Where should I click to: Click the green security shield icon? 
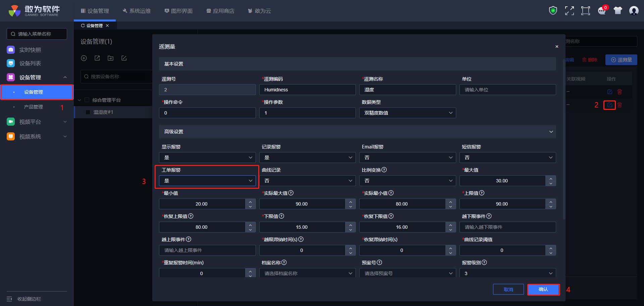(x=553, y=11)
